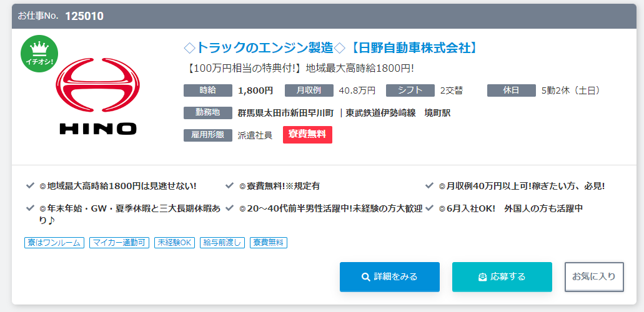
Task: Click checkmark beside 地域最大高時給1800円は見逃せない
Action: pos(30,185)
